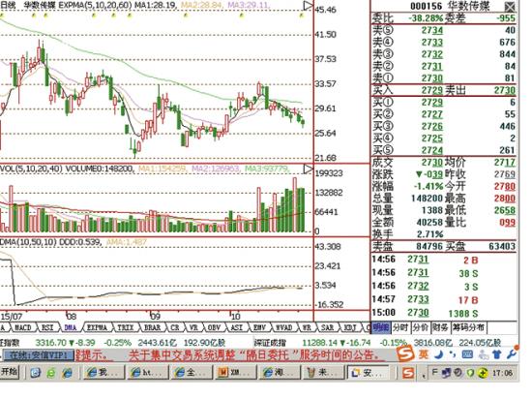The image size is (532, 399).
Task: Click the taskbar clock 17:06
Action: (502, 373)
